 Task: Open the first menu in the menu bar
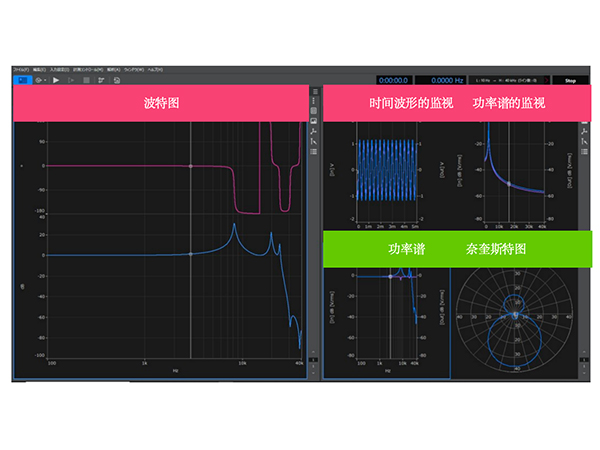click(20, 70)
